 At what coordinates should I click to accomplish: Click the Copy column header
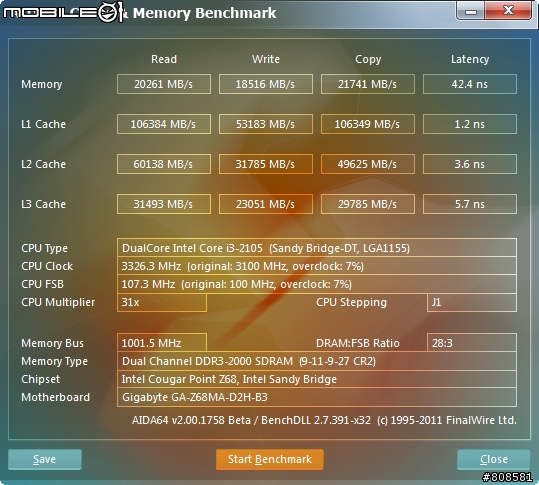coord(368,59)
